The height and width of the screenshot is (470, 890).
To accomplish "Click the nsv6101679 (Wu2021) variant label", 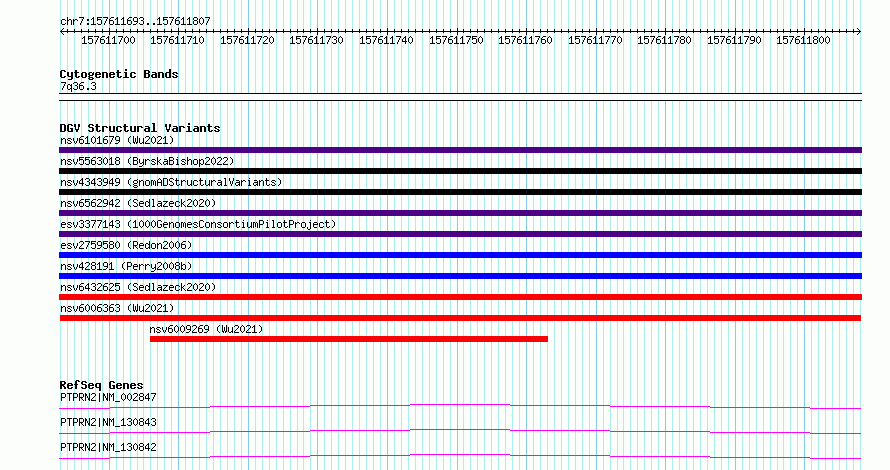I will click(x=117, y=140).
